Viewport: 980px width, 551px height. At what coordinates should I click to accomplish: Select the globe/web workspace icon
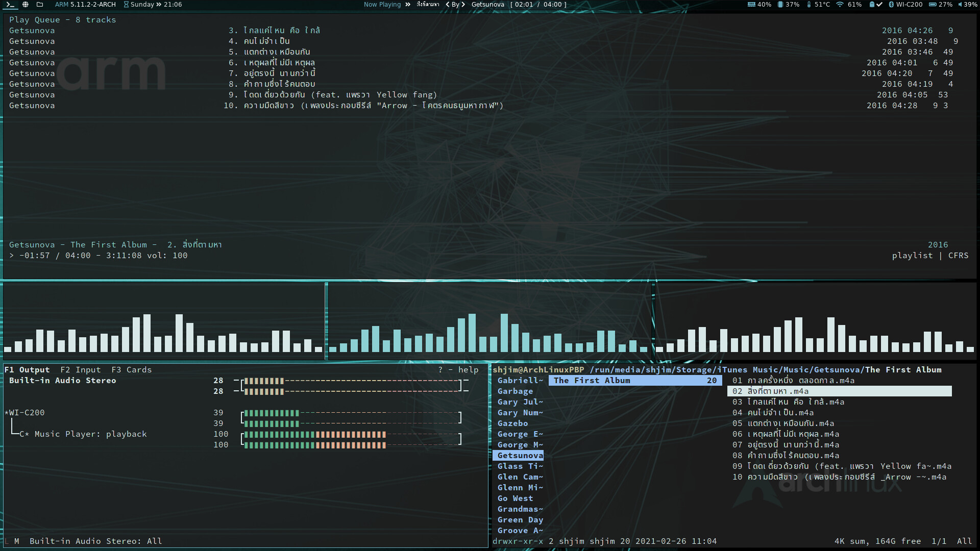(x=26, y=5)
